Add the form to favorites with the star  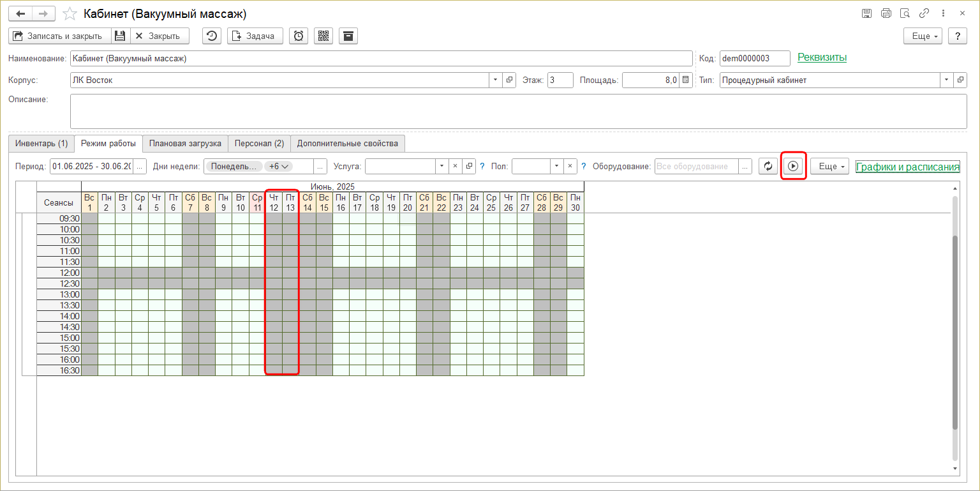(71, 13)
